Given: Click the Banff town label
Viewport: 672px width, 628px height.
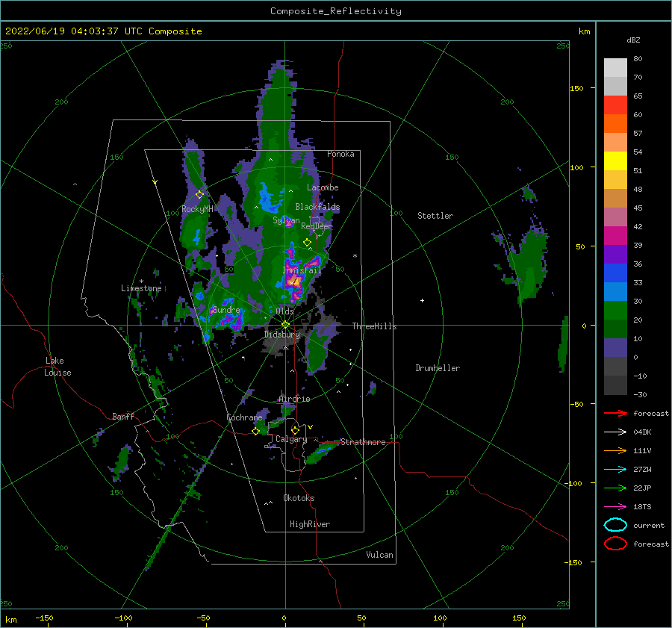Looking at the screenshot, I should tap(123, 416).
